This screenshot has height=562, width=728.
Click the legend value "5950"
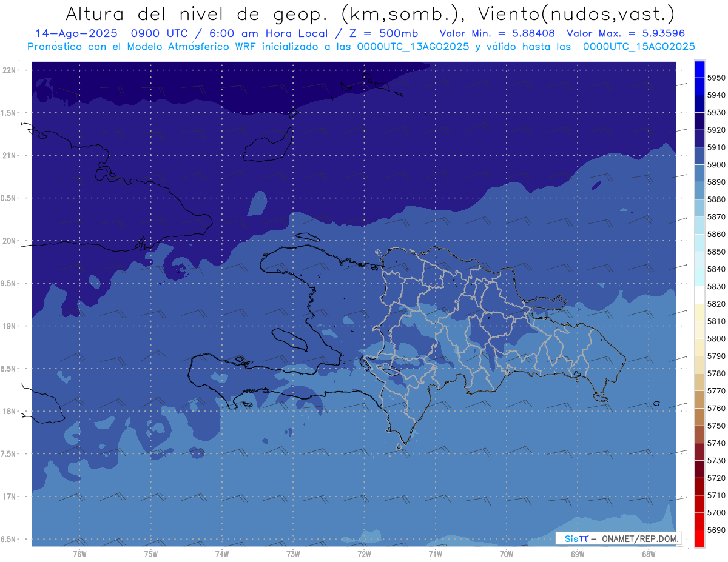[x=716, y=78]
